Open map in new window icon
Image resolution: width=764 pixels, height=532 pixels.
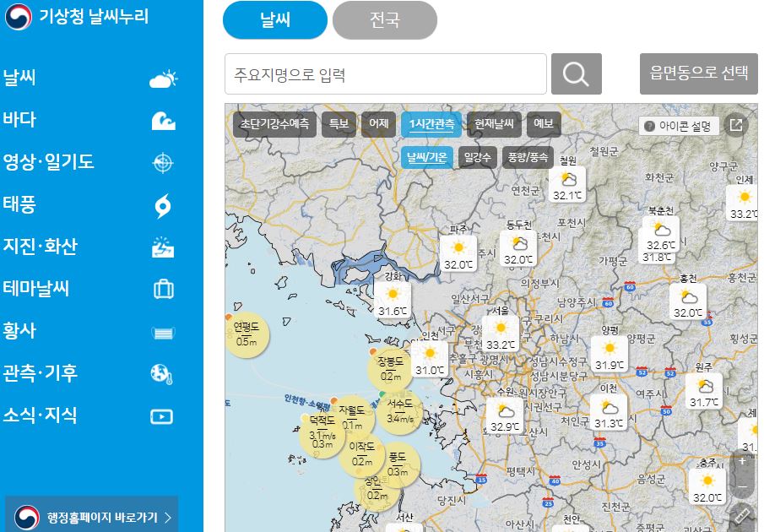(736, 125)
